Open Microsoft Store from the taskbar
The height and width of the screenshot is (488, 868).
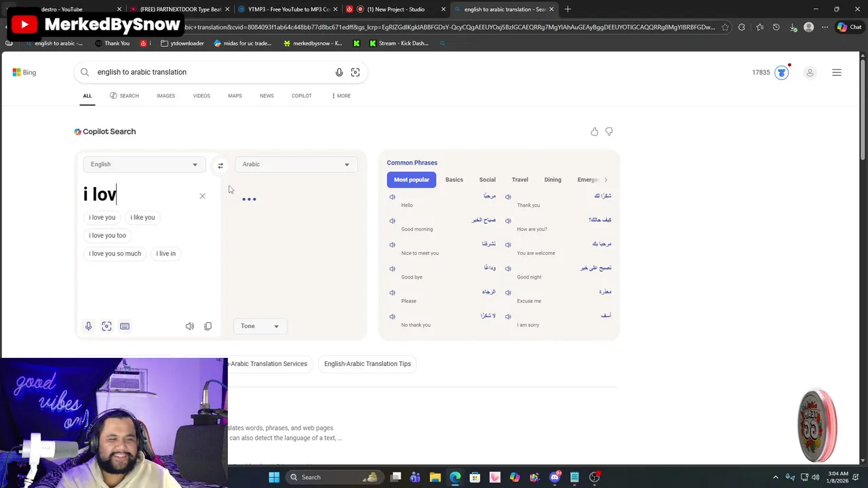coord(475,477)
